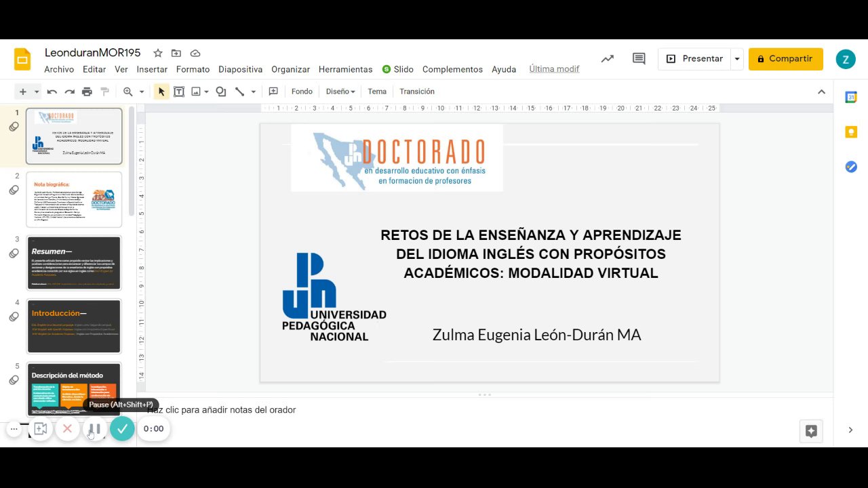Click the Última modif link
868x488 pixels.
pos(554,69)
